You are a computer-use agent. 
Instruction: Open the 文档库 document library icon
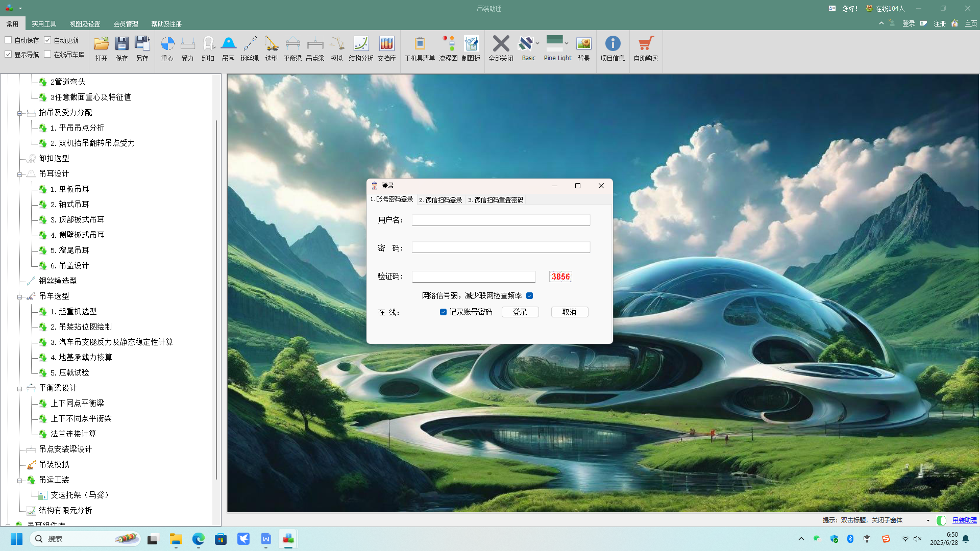(386, 44)
